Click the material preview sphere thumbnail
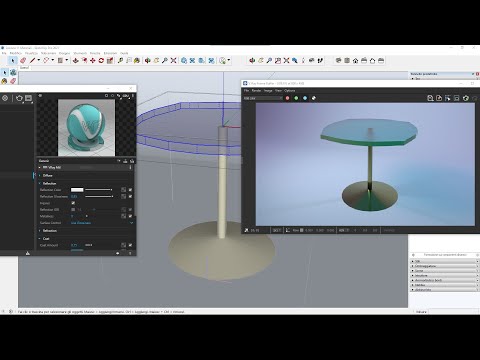Image resolution: width=480 pixels, height=360 pixels. (86, 128)
